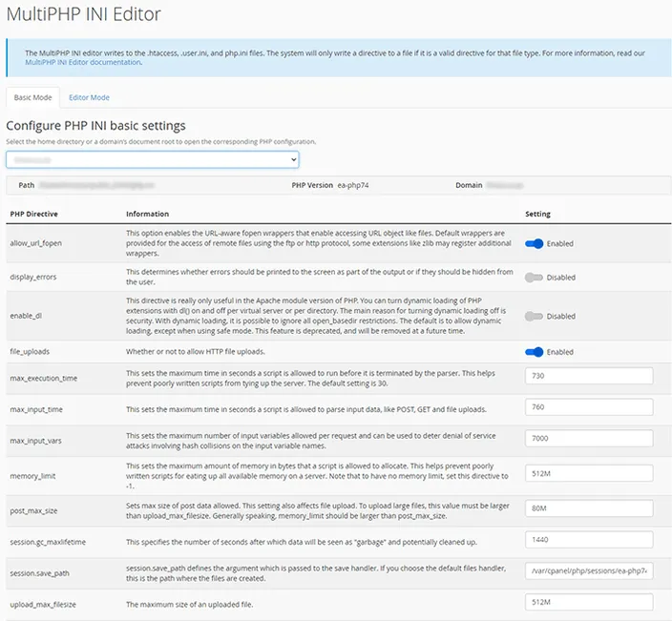Open the home directory or domain dropdown
Screen dimensions: 672x621
pos(153,159)
